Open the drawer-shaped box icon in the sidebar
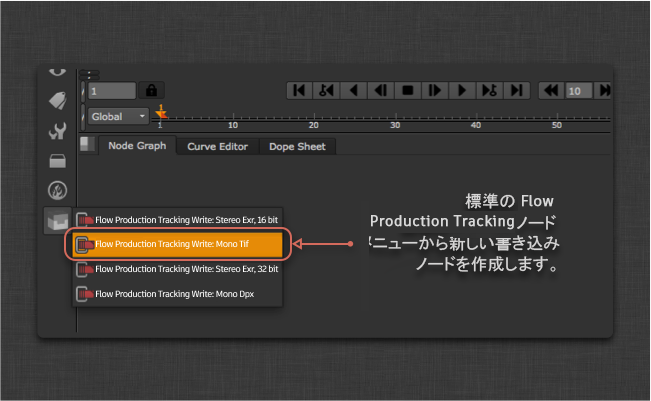 click(58, 161)
